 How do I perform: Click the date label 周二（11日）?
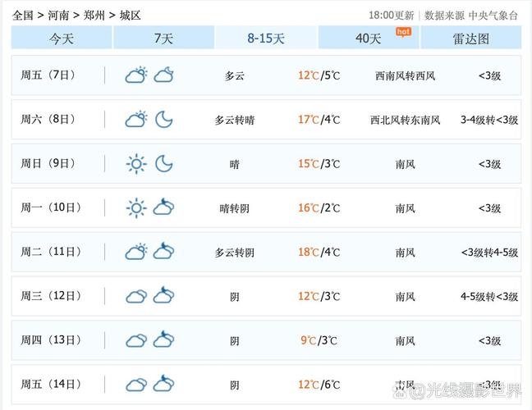click(x=51, y=252)
